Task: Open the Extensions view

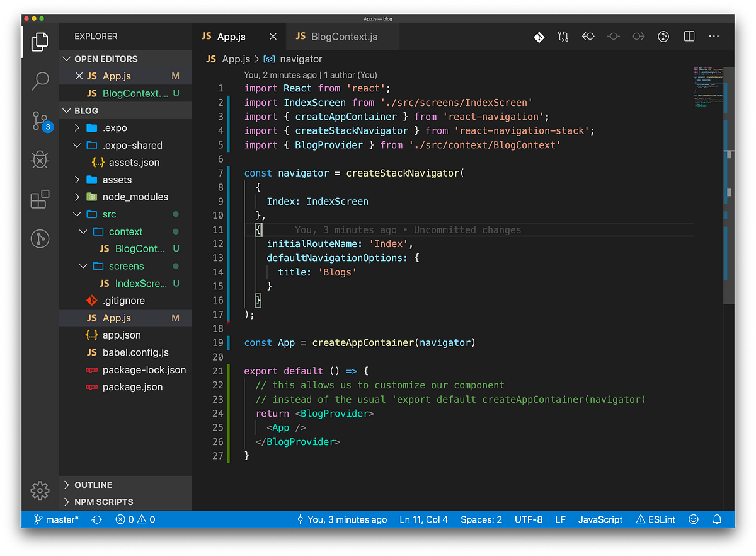Action: pos(40,199)
